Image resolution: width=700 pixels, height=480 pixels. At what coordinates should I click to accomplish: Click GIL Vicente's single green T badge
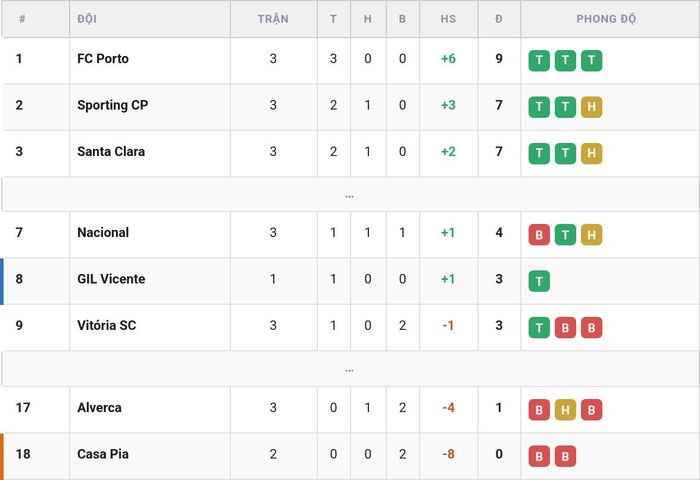539,281
